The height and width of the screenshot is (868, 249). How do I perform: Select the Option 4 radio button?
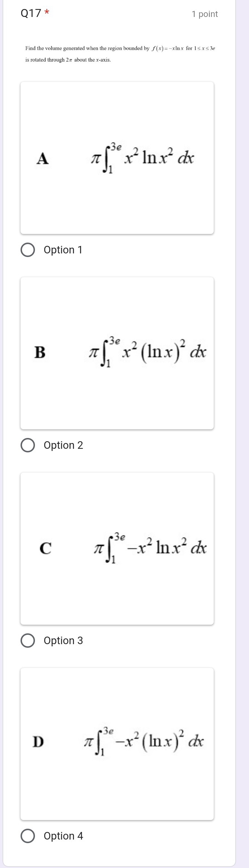tap(28, 836)
